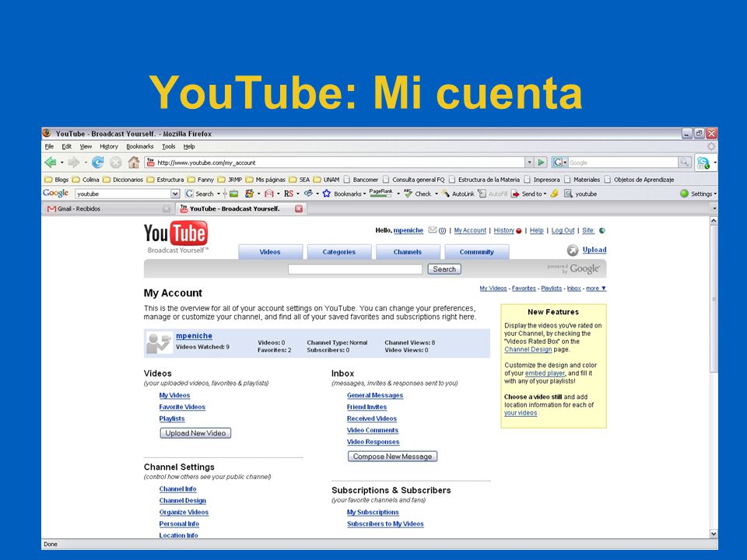
Task: Expand the Skype toolbar dropdown arrow
Action: coord(714,163)
